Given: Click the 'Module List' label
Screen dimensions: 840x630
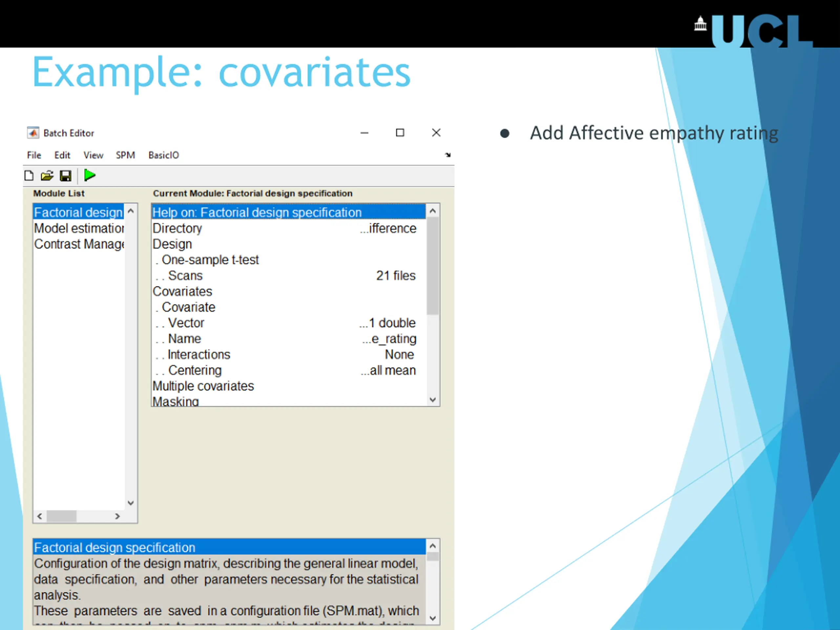Looking at the screenshot, I should 59,193.
